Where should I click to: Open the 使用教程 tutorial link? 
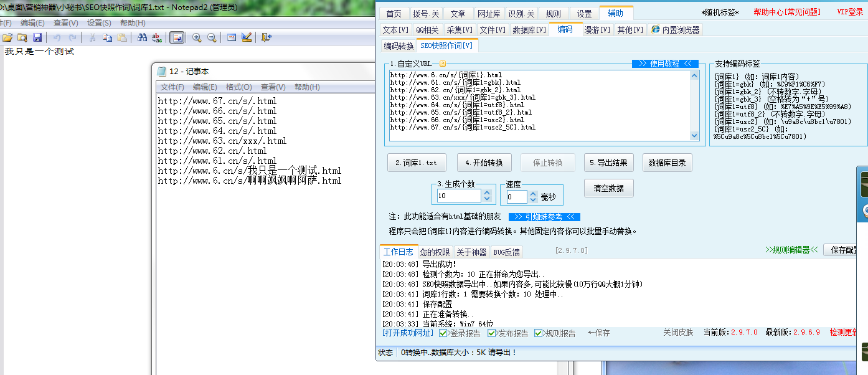click(x=666, y=63)
